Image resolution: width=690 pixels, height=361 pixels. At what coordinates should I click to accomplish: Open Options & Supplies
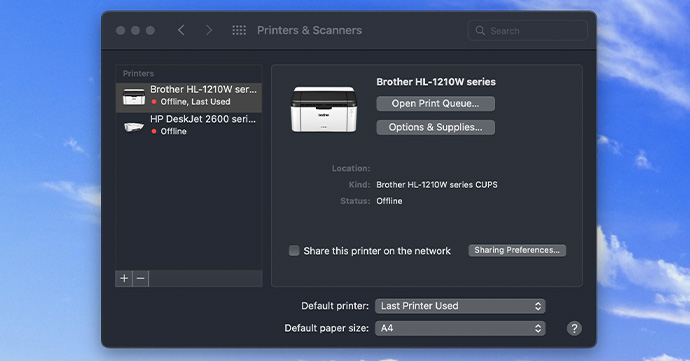(x=435, y=127)
